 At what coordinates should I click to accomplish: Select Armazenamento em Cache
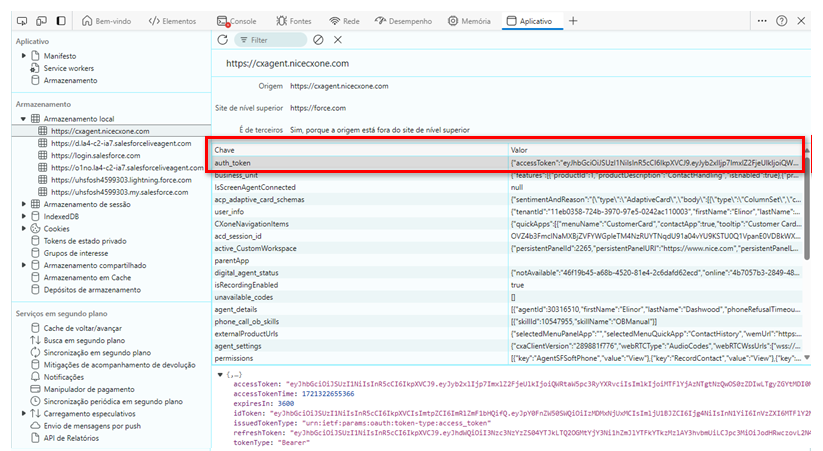(87, 278)
